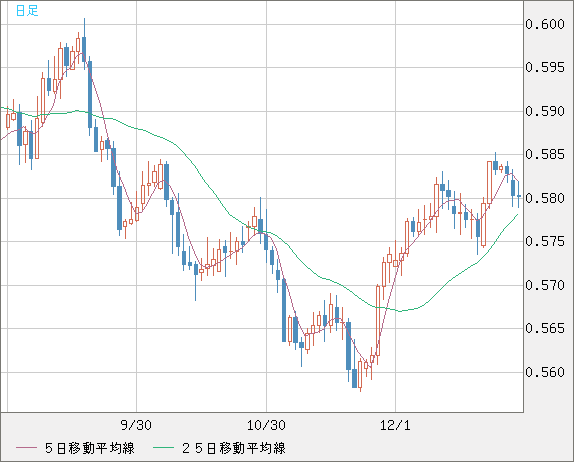The width and height of the screenshot is (574, 462).
Task: Click the 0.590 price axis label
Action: click(x=545, y=111)
